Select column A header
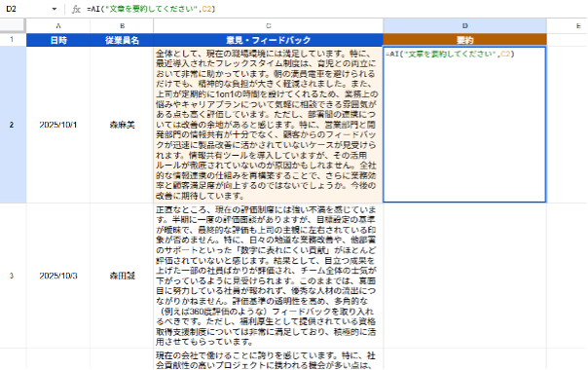 tap(58, 26)
